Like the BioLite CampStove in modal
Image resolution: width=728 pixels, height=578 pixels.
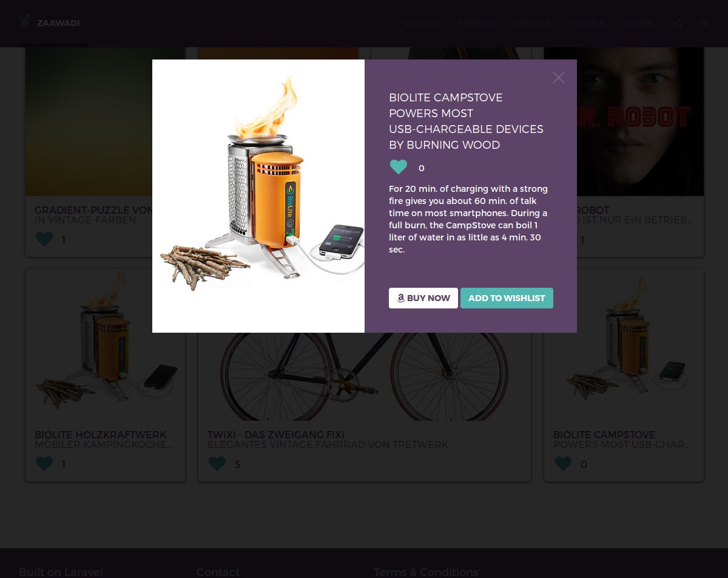[x=398, y=167]
